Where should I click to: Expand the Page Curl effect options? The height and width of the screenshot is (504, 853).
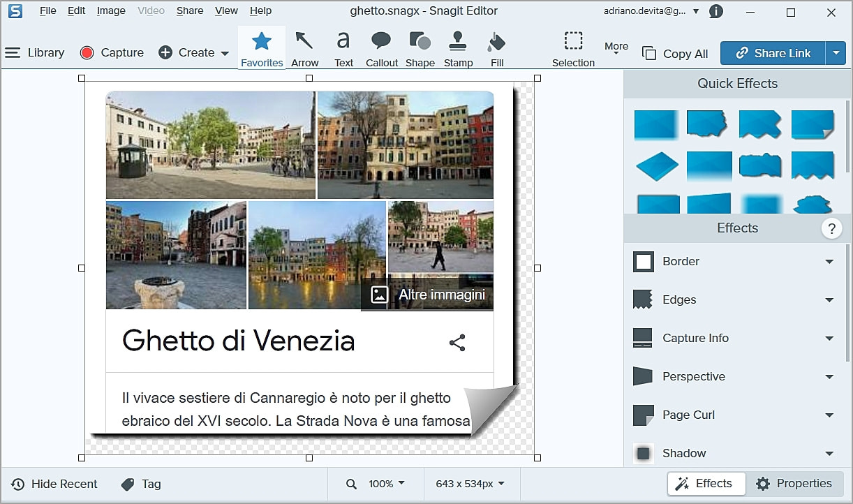tap(829, 415)
